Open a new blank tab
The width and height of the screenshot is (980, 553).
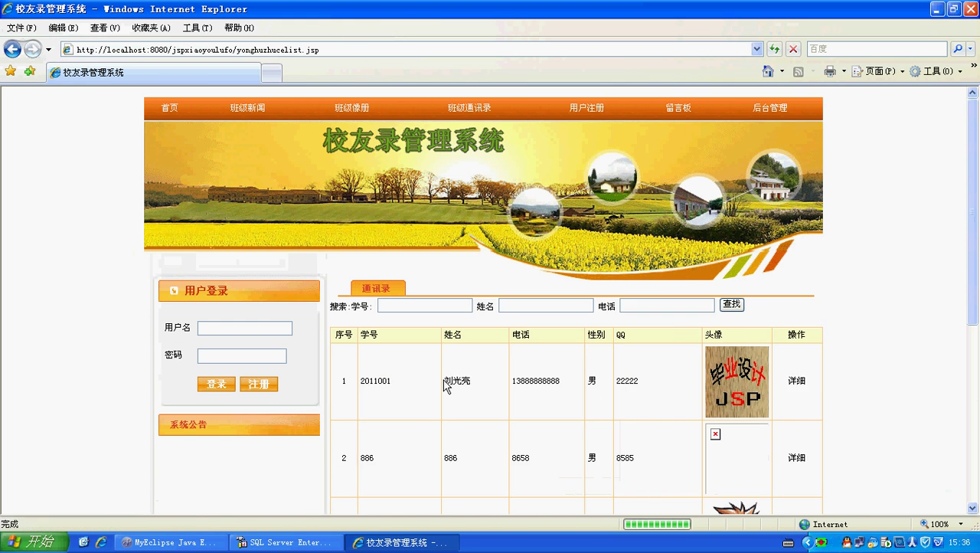[x=272, y=73]
